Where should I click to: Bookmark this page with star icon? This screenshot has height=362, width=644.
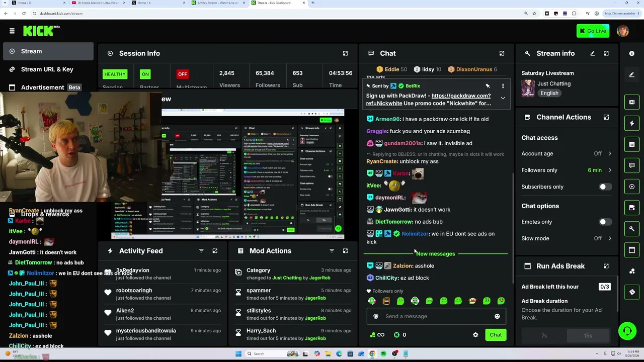[534, 14]
